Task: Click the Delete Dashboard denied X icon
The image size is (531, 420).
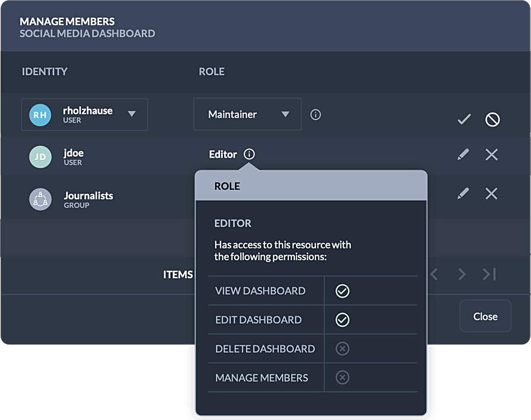Action: click(342, 348)
